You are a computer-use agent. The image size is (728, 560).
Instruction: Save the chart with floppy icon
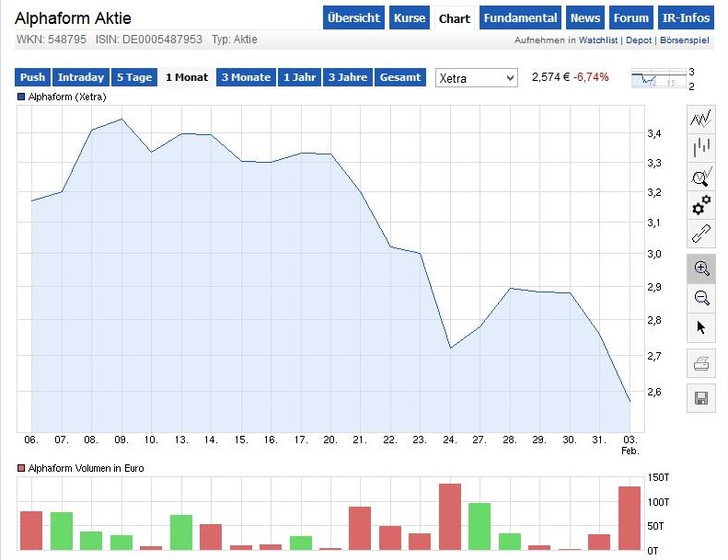701,397
